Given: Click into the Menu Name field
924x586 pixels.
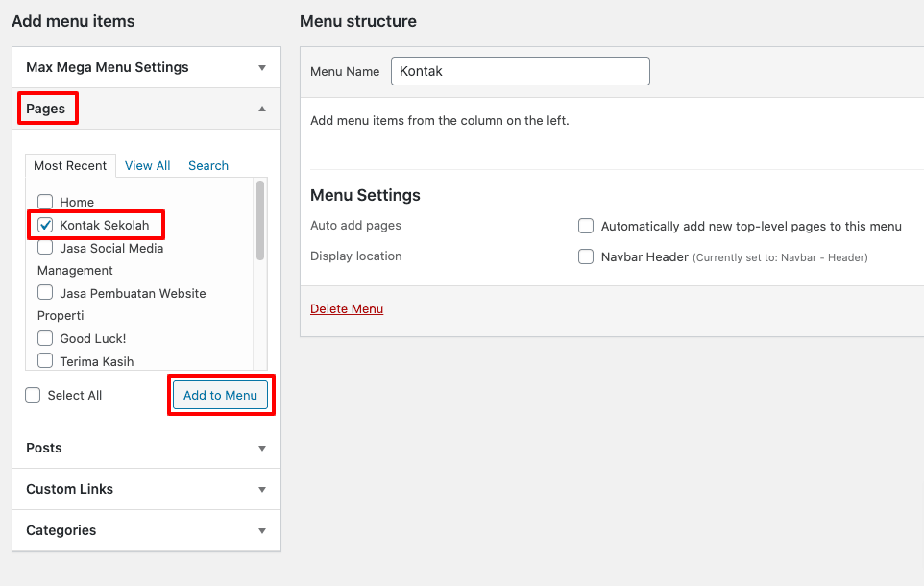Looking at the screenshot, I should point(520,71).
